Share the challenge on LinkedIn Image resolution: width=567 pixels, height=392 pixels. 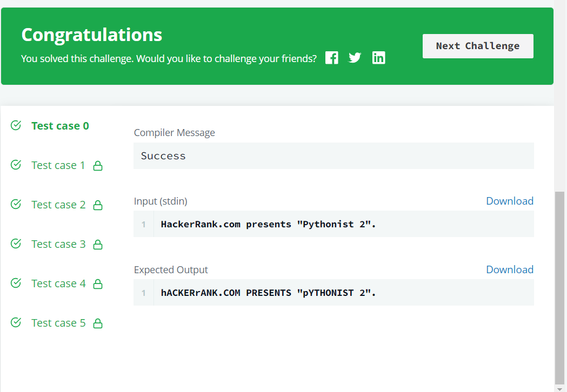pos(379,58)
